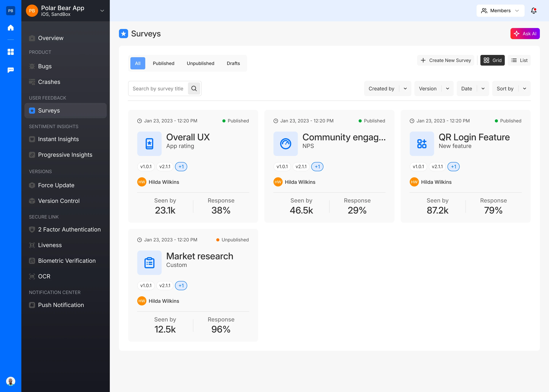Click the notification bell icon
This screenshot has width=549, height=392.
pos(534,11)
